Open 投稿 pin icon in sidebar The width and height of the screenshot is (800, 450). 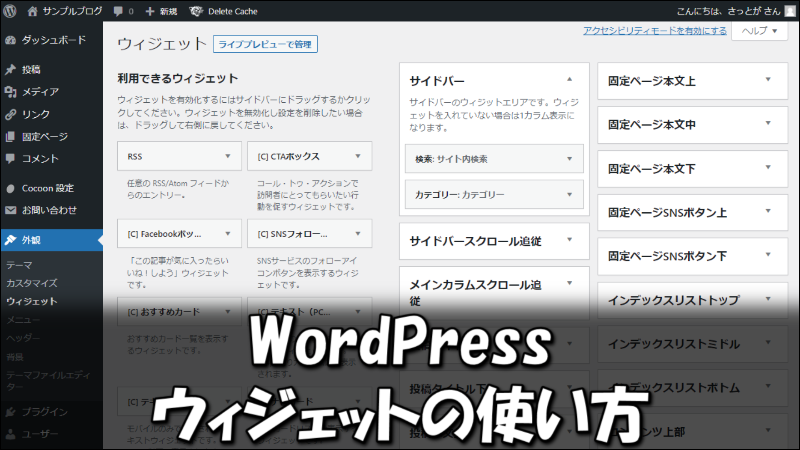click(10, 70)
